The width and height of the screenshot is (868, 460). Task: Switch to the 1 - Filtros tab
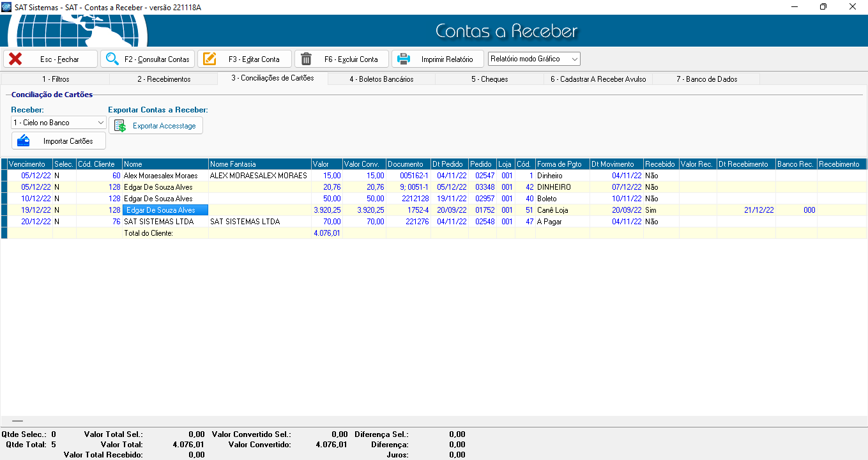56,79
